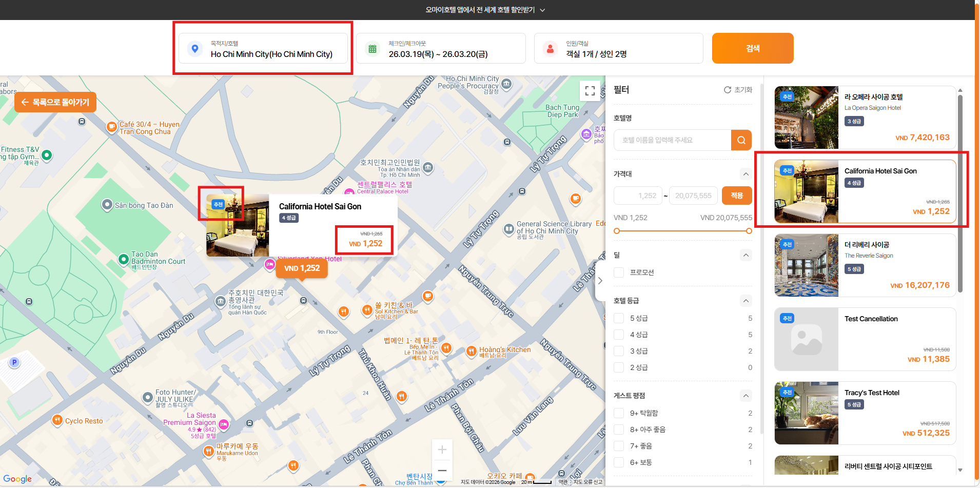Click the Google logo on the map

pyautogui.click(x=17, y=479)
